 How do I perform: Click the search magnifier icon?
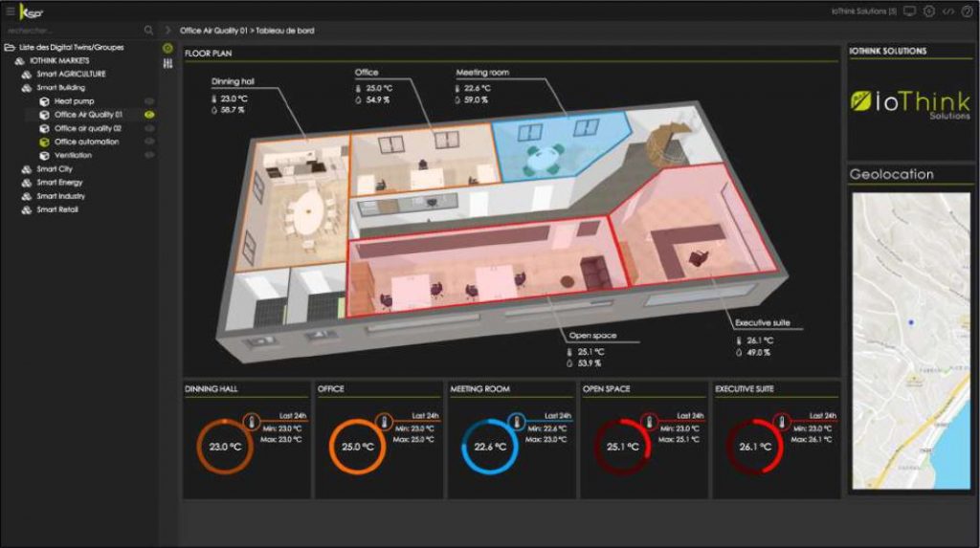(x=148, y=31)
